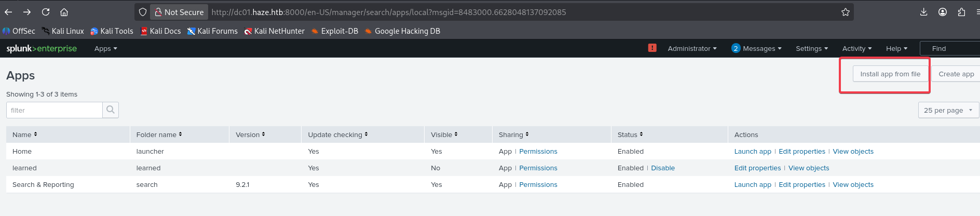Sort the table by Name column
Viewport: 980px width, 216px height.
(24, 134)
